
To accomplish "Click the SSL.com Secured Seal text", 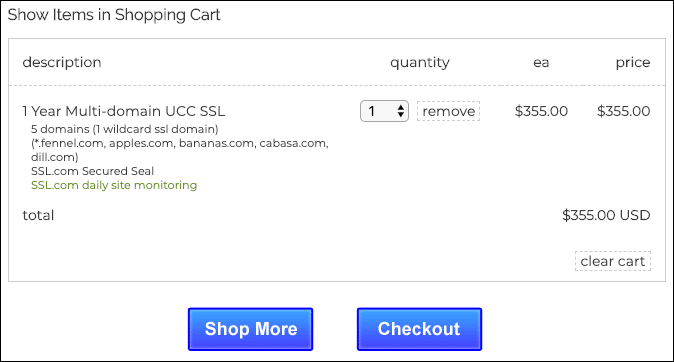I will (92, 171).
